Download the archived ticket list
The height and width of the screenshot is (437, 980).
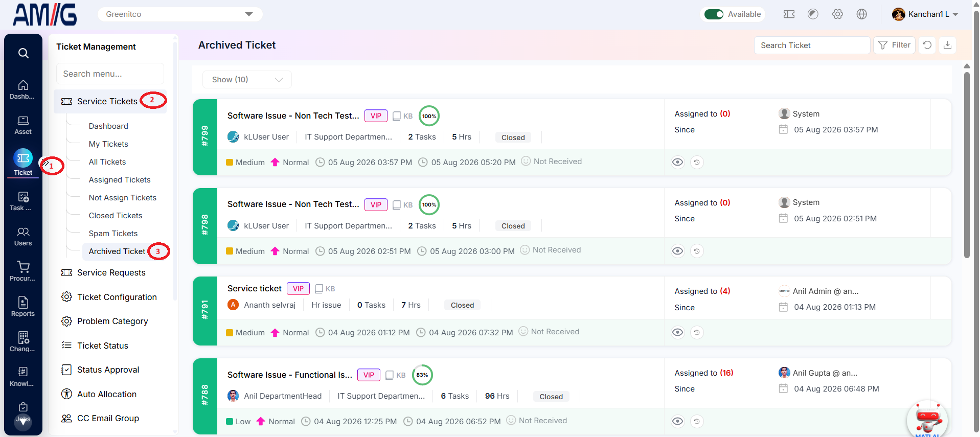947,45
